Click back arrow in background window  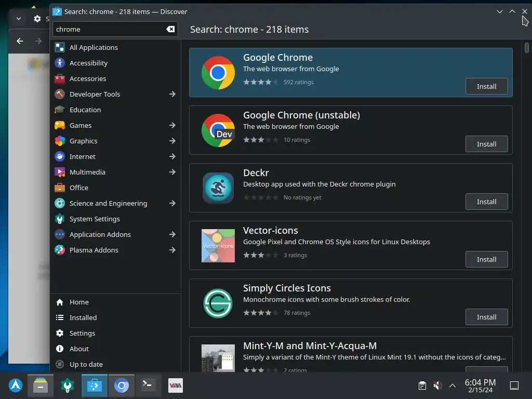point(20,41)
